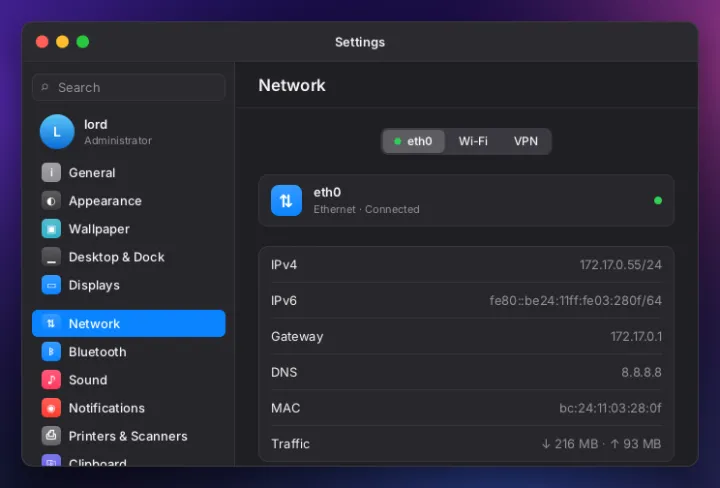720x488 pixels.
Task: Switch to the VPN tab
Action: [x=525, y=141]
